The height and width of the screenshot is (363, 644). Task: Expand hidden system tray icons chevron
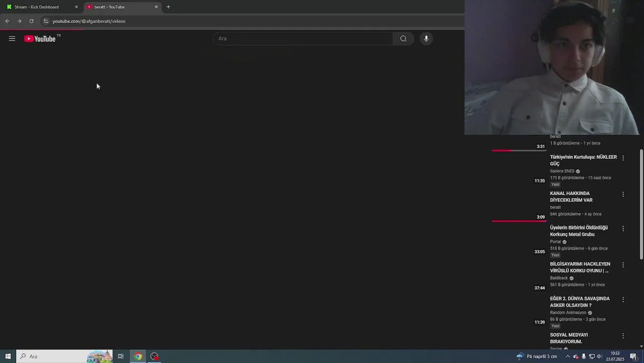click(568, 356)
